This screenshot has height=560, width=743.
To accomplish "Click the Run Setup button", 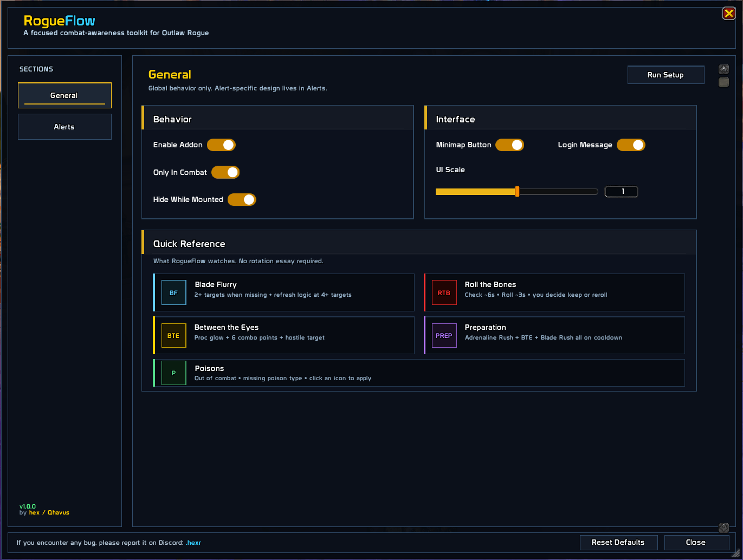I will [666, 75].
